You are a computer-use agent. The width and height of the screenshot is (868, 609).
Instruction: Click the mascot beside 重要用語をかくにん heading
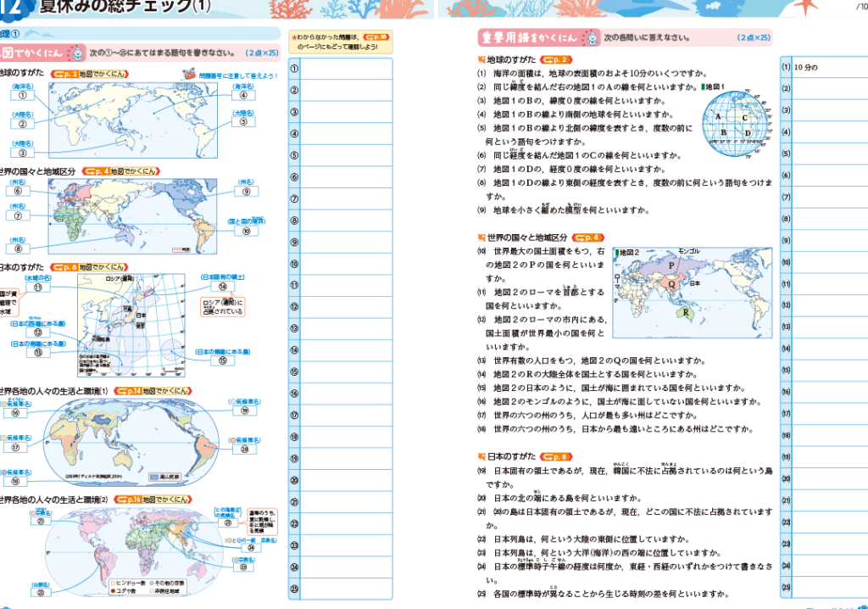tap(591, 38)
